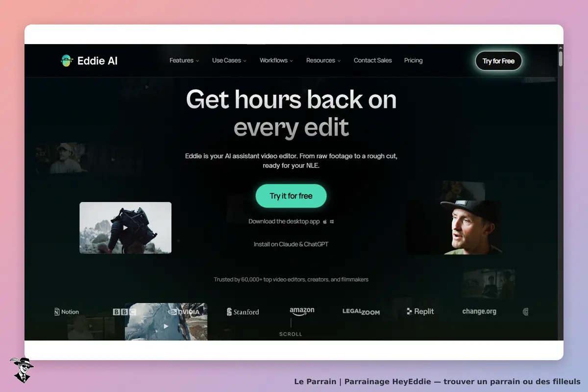Expand the Use Cases dropdown menu

click(x=229, y=60)
